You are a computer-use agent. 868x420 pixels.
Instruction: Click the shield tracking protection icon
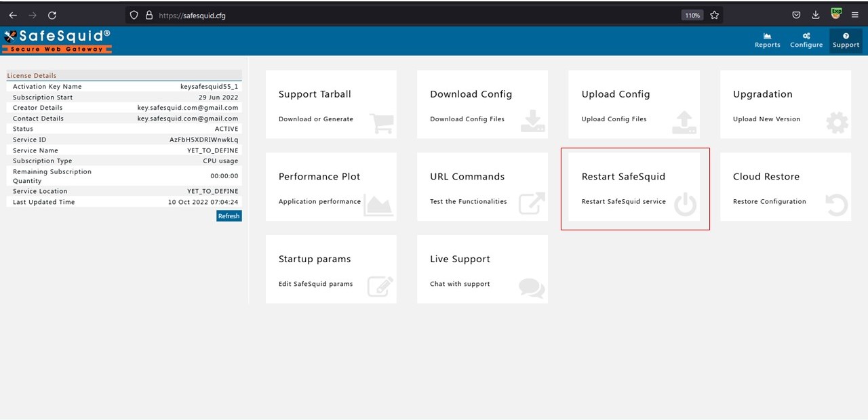coord(134,15)
